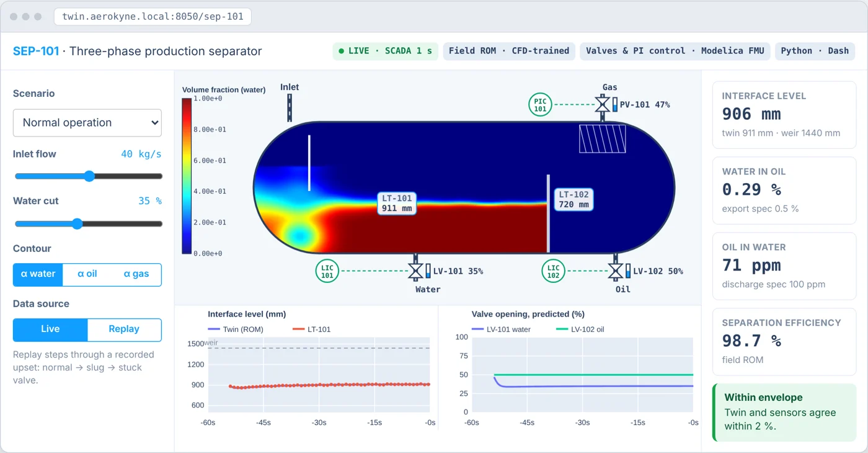Screen dimensions: 868x453
Task: Click the LIVE · SCADA 1 s status badge
Action: point(386,51)
